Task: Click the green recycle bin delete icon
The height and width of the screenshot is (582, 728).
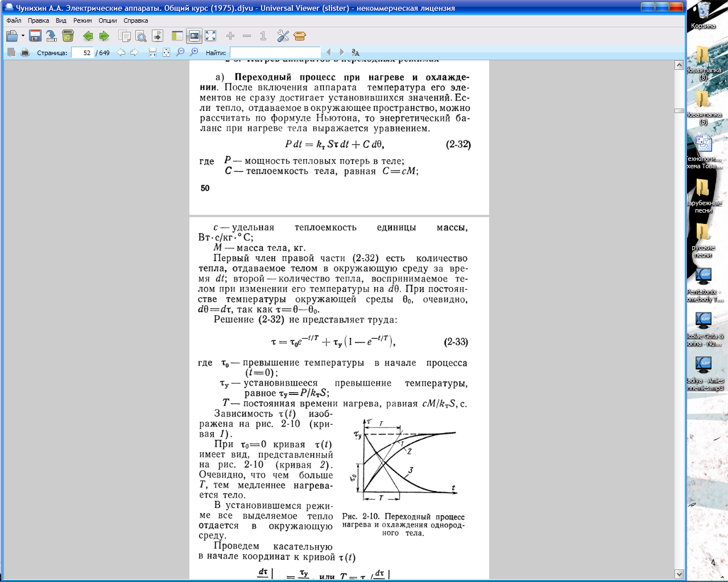Action: (68, 36)
